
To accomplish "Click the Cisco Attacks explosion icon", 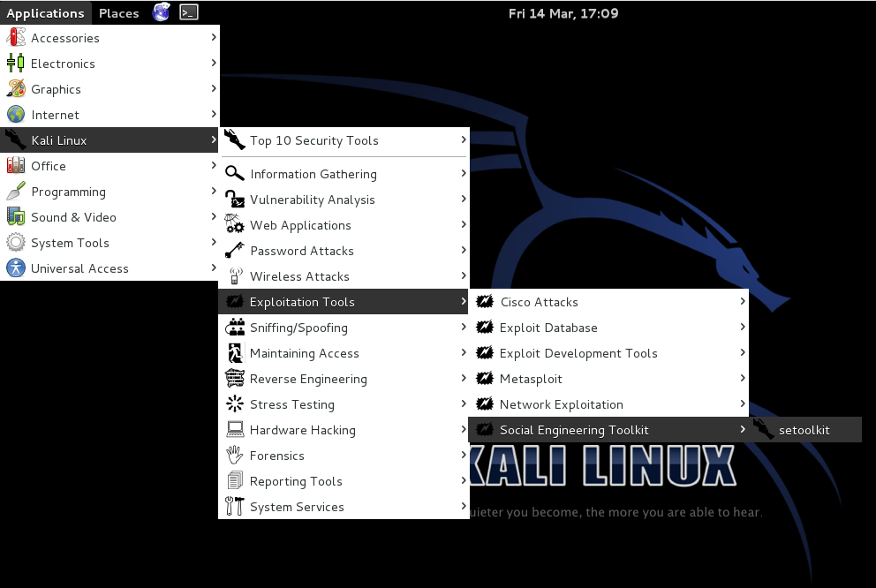I will [x=485, y=302].
